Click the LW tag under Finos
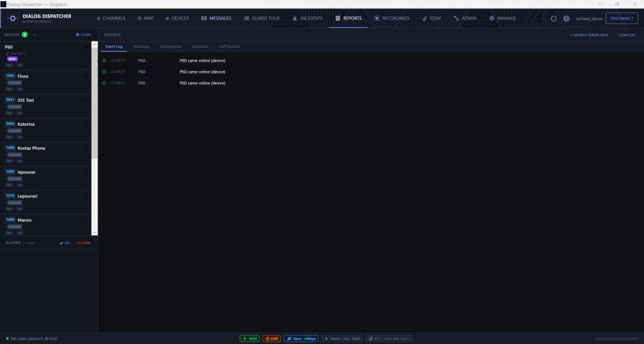The image size is (644, 344). [x=19, y=89]
